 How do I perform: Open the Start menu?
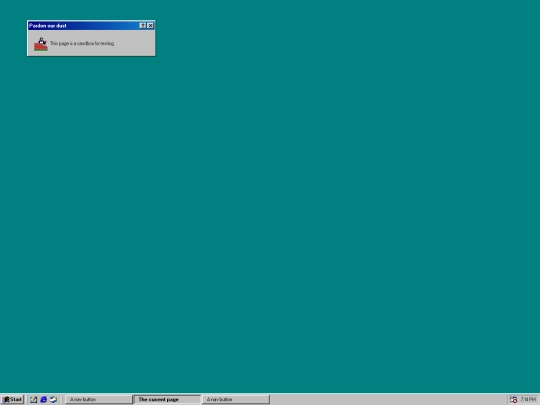[x=12, y=399]
